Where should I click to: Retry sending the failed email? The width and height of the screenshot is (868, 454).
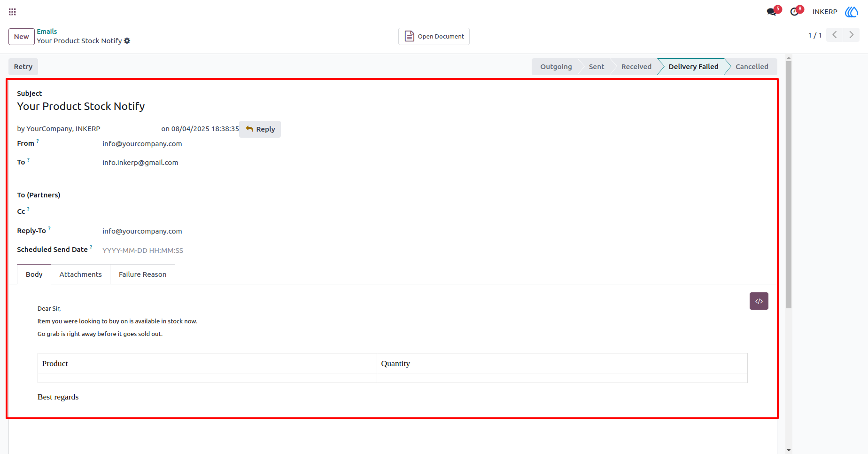23,67
